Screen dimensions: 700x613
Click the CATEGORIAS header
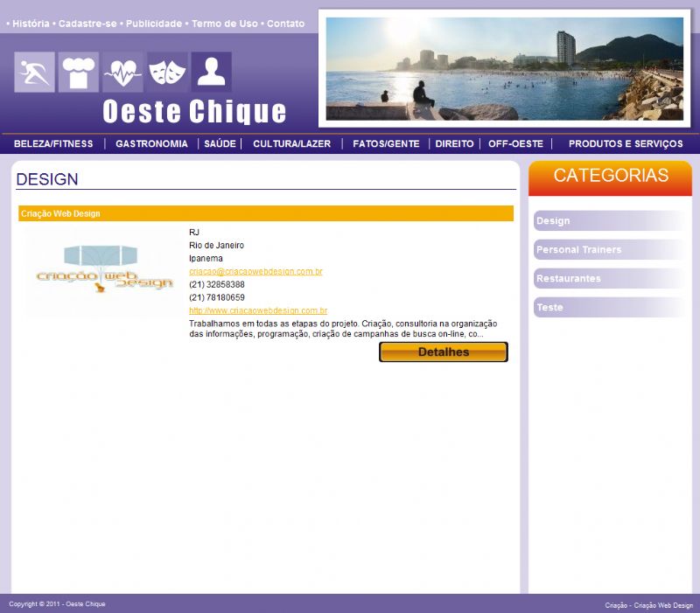pyautogui.click(x=610, y=178)
